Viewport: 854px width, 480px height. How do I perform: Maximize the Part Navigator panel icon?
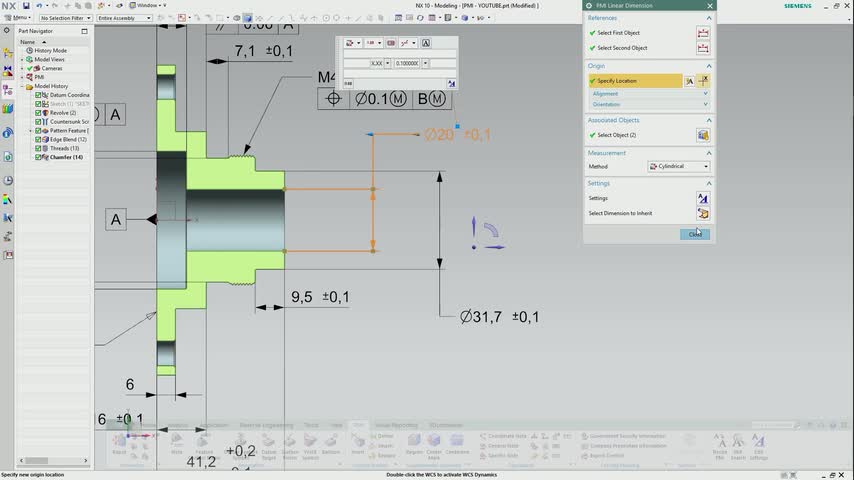coord(84,31)
